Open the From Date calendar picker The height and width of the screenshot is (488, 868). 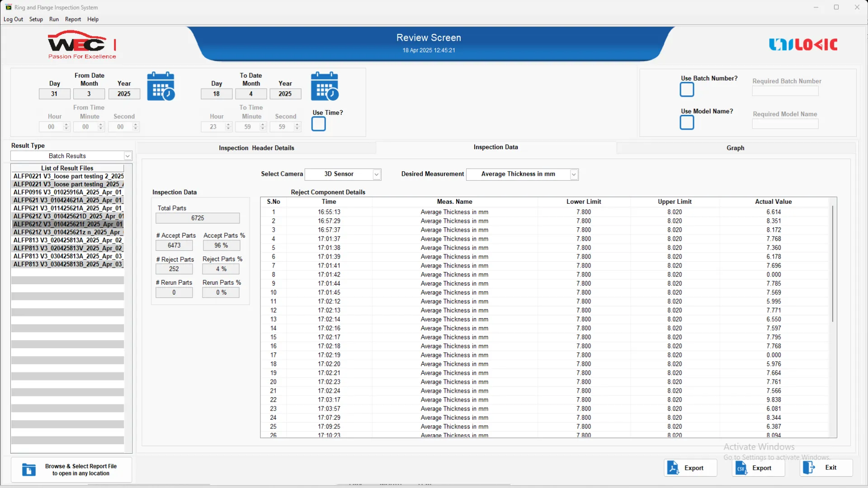160,86
